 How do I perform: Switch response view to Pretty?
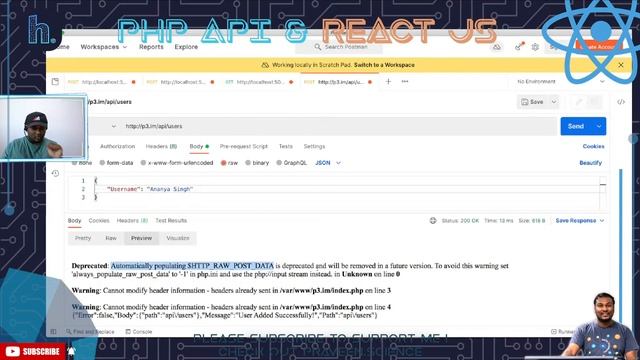tap(83, 238)
